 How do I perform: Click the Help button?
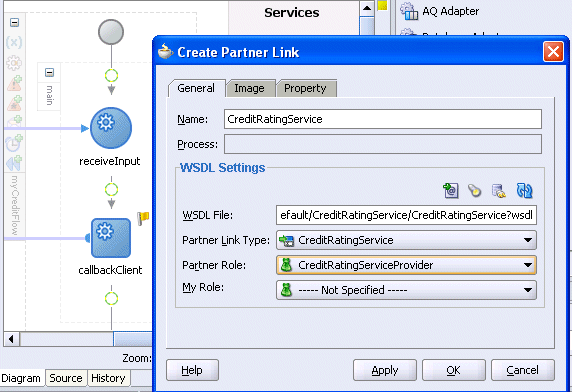point(192,370)
